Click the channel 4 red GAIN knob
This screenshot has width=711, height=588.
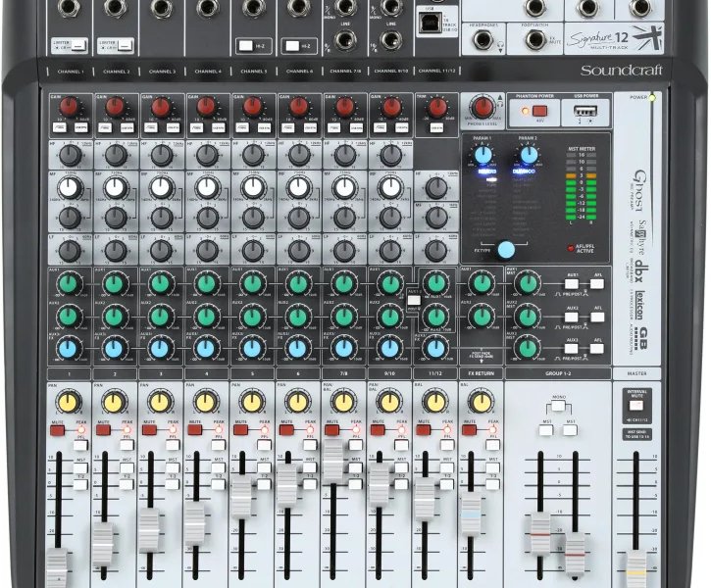click(x=207, y=108)
